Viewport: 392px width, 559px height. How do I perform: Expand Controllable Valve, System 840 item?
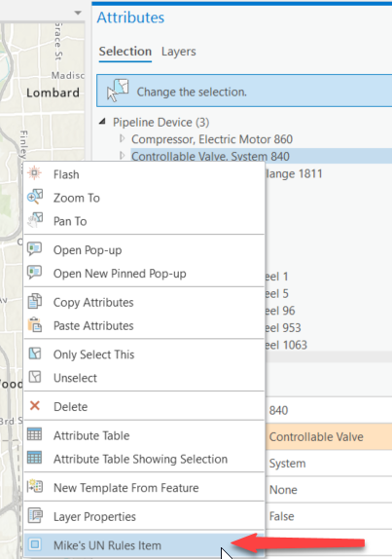pos(122,156)
